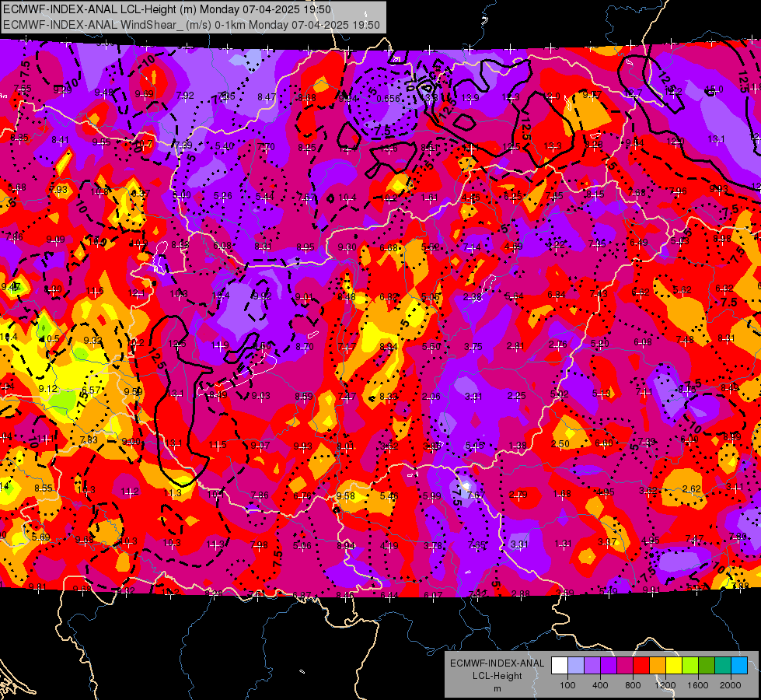
Task: Click the grid value "9.03"
Action: (260, 396)
